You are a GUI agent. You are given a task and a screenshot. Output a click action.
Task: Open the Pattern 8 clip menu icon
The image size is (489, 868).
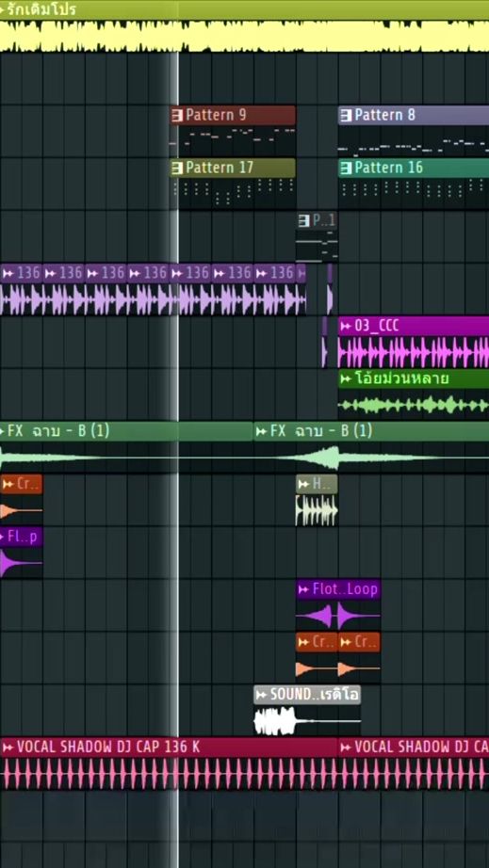(x=346, y=115)
